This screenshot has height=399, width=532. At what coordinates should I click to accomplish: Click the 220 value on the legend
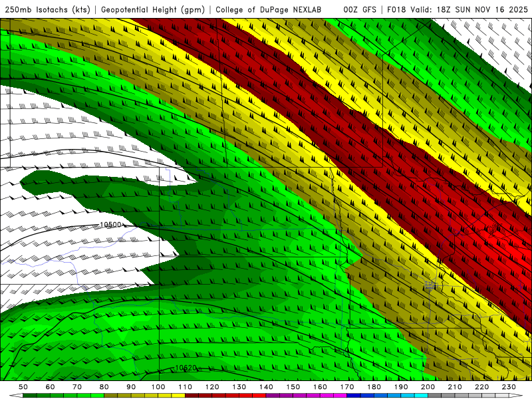tap(481, 387)
